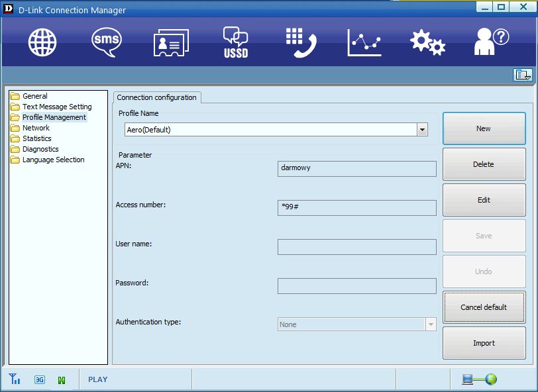Screen dimensions: 538x392
Task: Click the Save button
Action: (x=484, y=236)
